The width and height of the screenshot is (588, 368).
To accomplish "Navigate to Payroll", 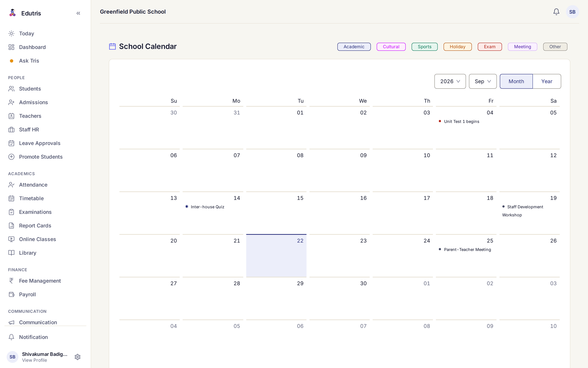I will point(27,294).
